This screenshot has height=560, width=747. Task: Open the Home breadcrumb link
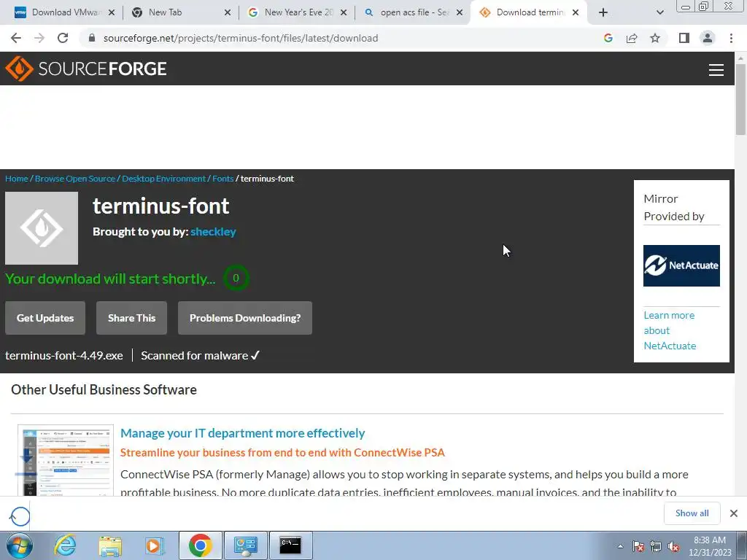(17, 179)
